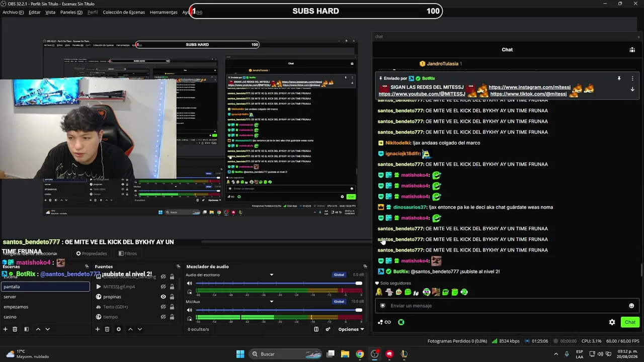Move the selected scene down
The height and width of the screenshot is (362, 644).
[47, 329]
